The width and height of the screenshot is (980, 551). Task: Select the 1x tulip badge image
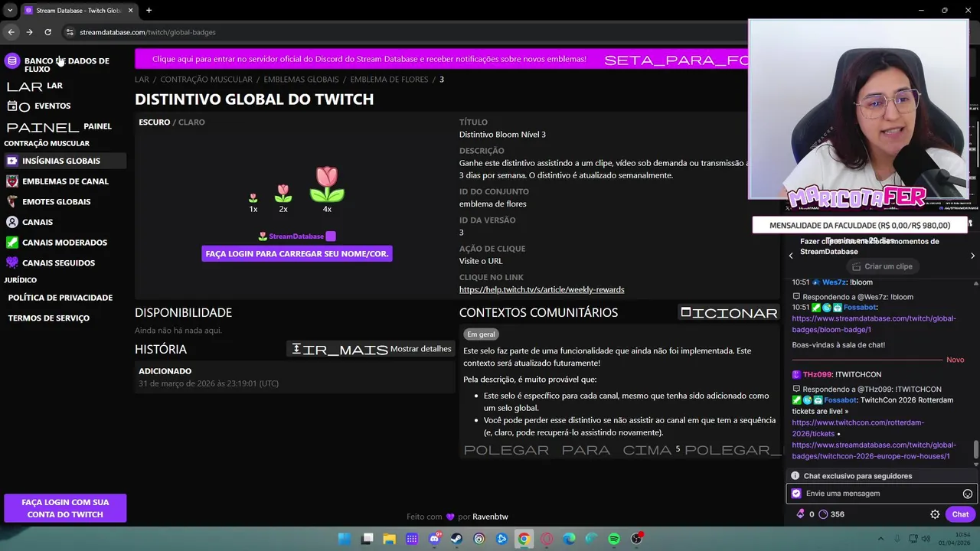tap(253, 199)
